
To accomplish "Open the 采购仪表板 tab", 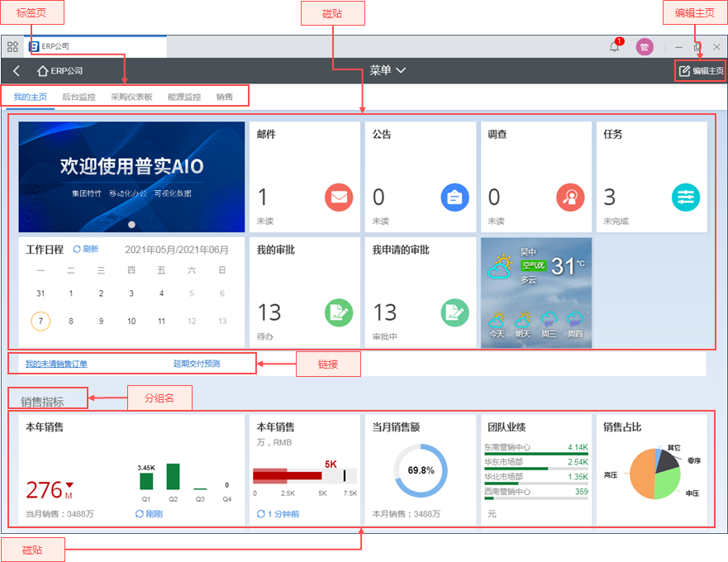I will (x=131, y=97).
